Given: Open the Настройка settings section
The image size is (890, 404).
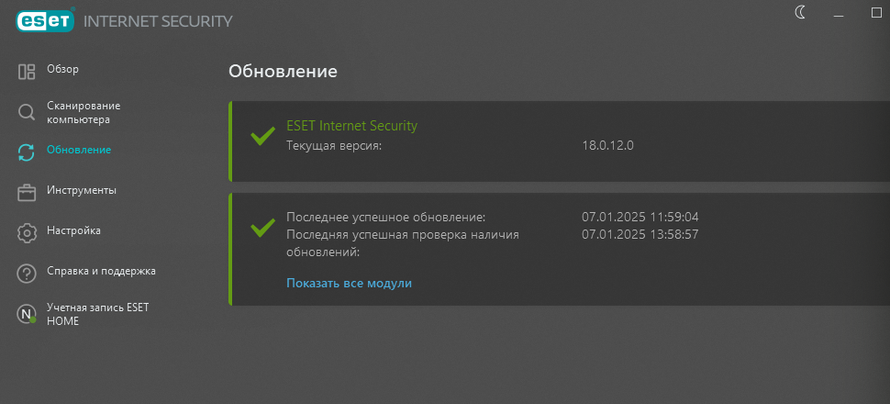Looking at the screenshot, I should (x=73, y=231).
